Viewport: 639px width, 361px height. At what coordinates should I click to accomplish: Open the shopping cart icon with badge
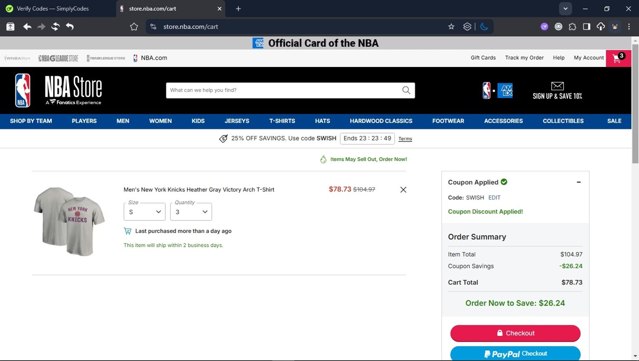[x=618, y=58]
